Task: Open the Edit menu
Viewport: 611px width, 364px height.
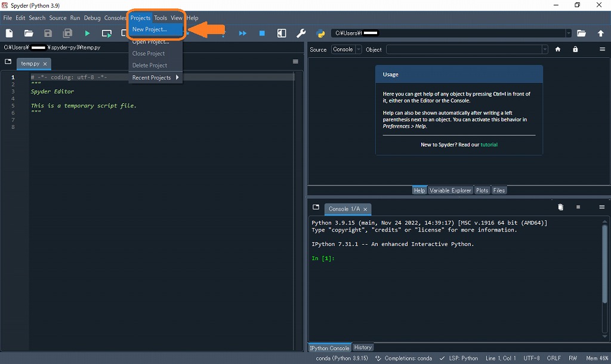Action: click(x=20, y=18)
